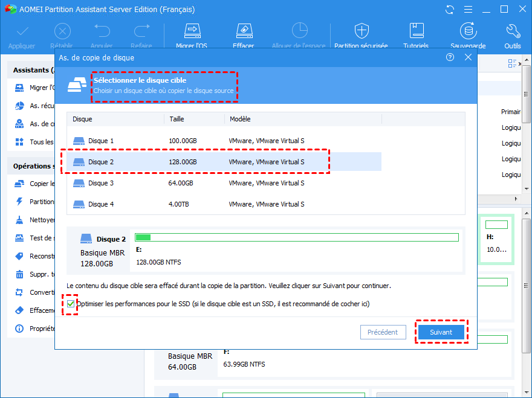
Task: Select Reconstruire MBR operation in sidebar
Action: pyautogui.click(x=34, y=256)
